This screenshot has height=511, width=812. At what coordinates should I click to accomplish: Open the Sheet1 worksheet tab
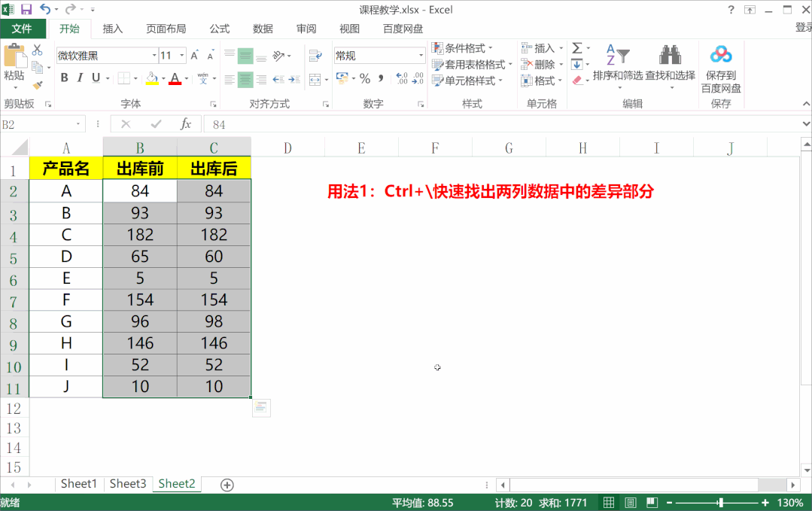point(79,484)
